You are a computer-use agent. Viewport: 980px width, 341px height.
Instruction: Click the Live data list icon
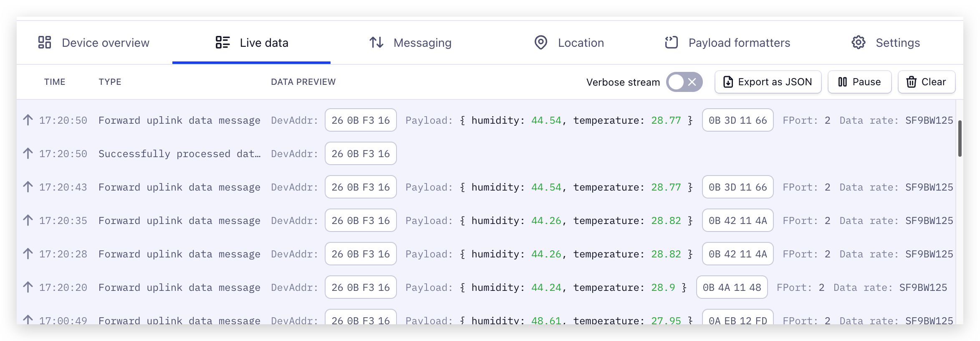click(222, 43)
